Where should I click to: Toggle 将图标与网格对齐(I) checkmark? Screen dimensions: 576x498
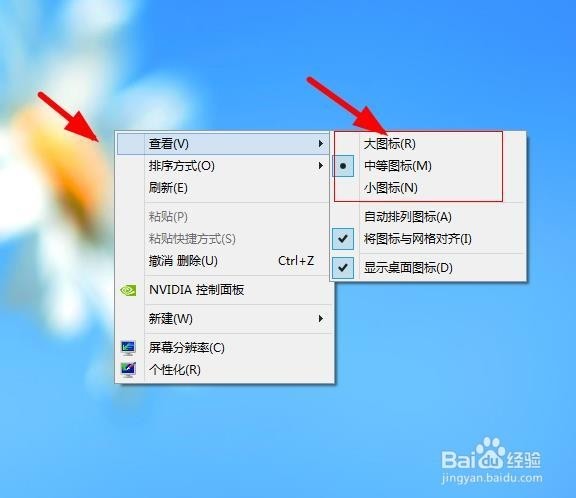(343, 239)
